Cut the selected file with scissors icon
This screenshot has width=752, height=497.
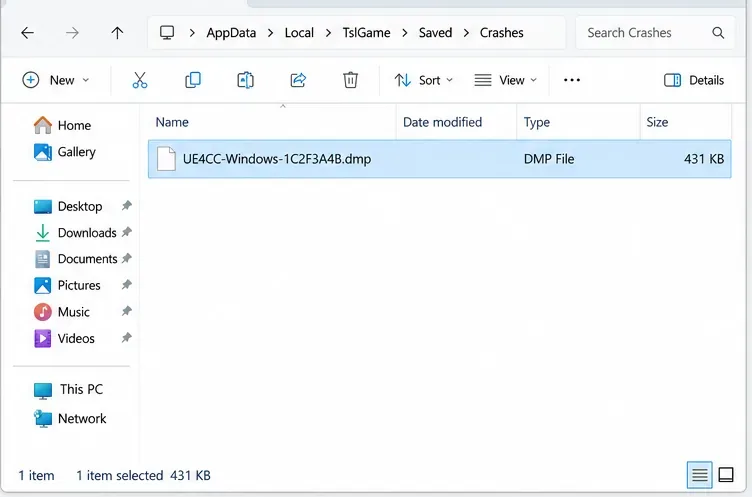tap(140, 80)
